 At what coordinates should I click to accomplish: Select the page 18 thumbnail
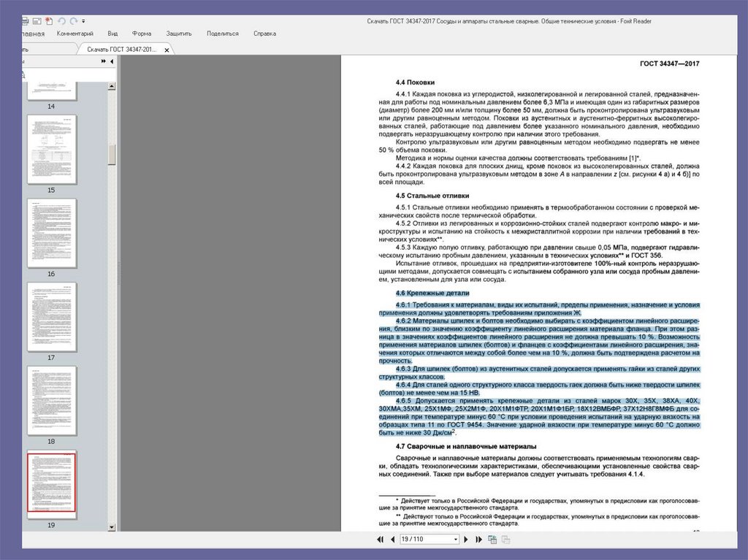tap(52, 401)
